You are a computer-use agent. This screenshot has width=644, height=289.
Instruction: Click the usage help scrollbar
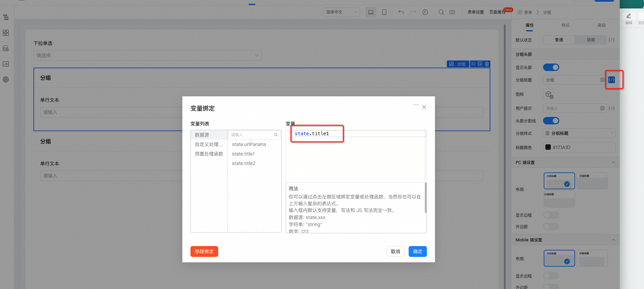[x=426, y=198]
